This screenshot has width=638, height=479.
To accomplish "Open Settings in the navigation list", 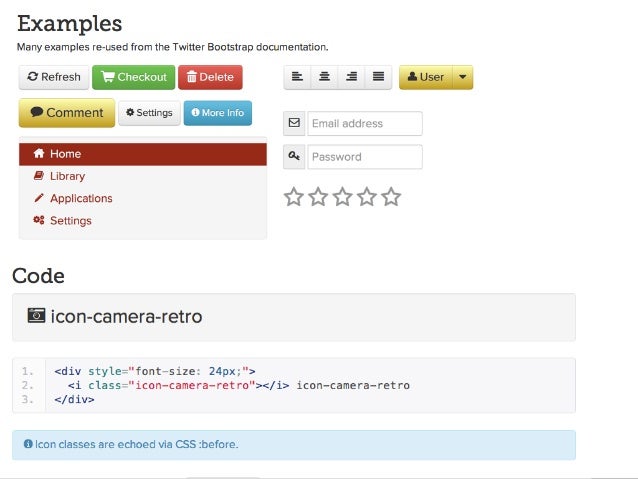I will pos(143,221).
